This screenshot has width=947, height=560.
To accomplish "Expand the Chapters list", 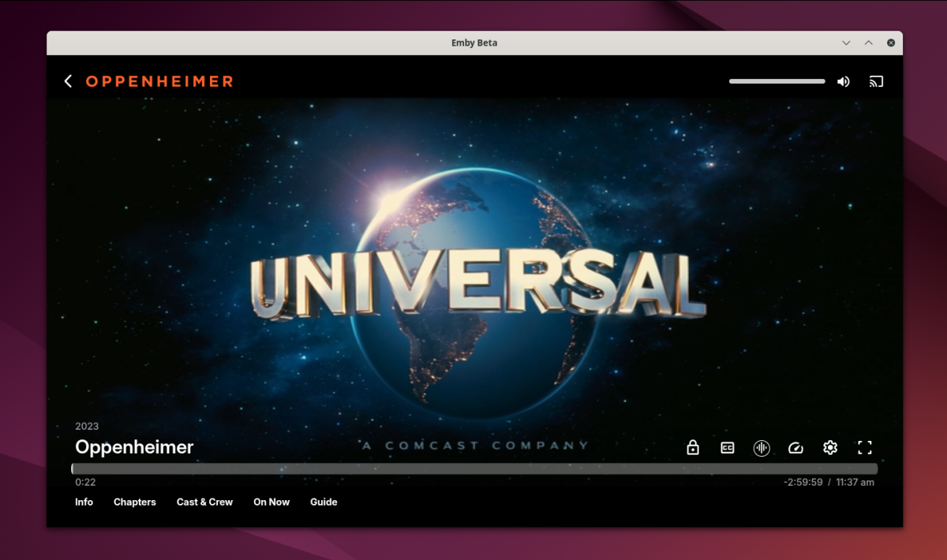I will coord(134,502).
